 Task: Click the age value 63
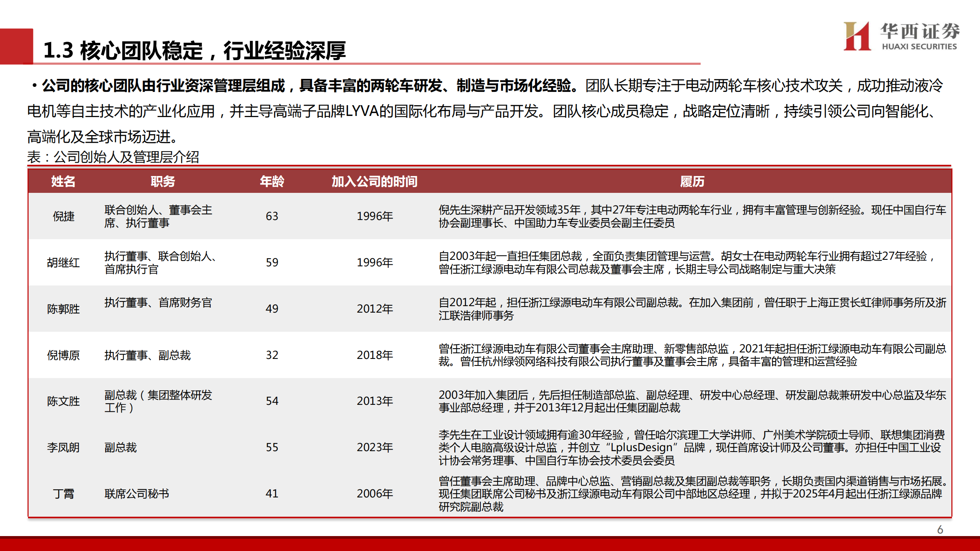tap(272, 216)
